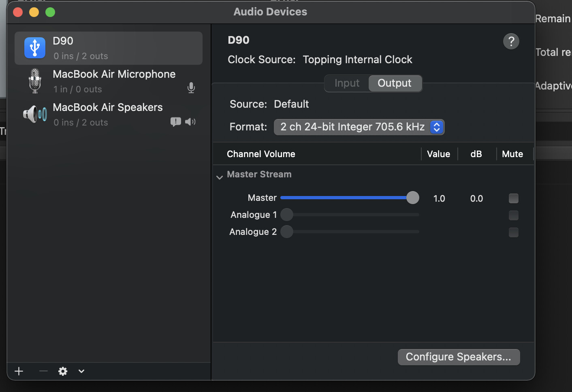This screenshot has width=572, height=392.
Task: Click the default input microphone indicator
Action: (x=191, y=88)
